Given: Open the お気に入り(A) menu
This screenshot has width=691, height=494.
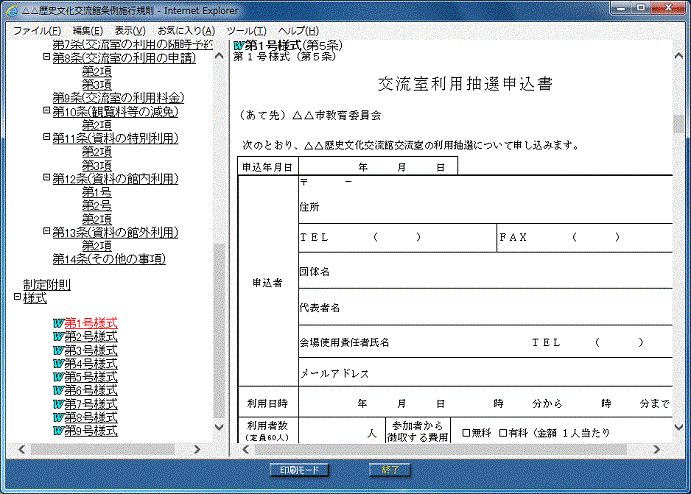Looking at the screenshot, I should pyautogui.click(x=185, y=31).
